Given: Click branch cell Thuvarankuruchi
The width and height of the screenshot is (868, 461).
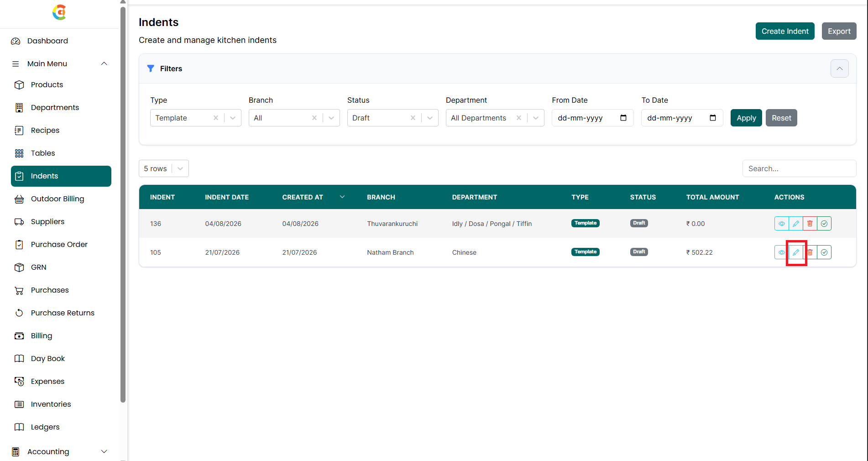Looking at the screenshot, I should point(392,224).
